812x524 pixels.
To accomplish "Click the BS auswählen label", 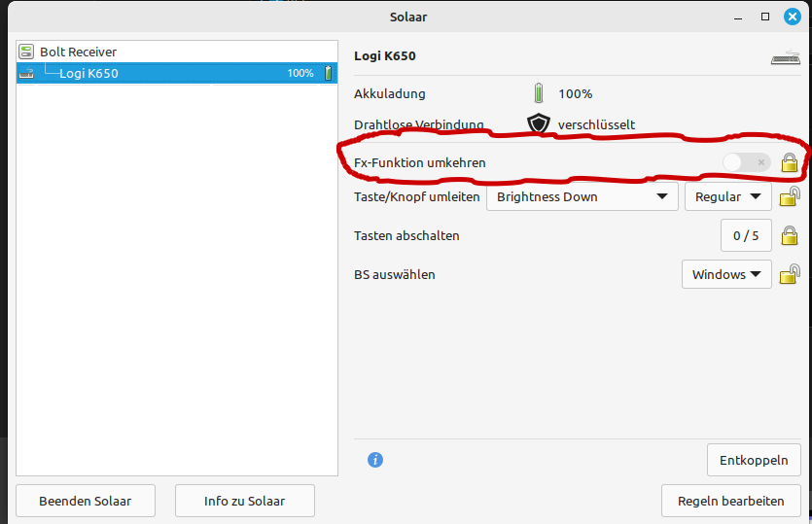I will tap(395, 274).
